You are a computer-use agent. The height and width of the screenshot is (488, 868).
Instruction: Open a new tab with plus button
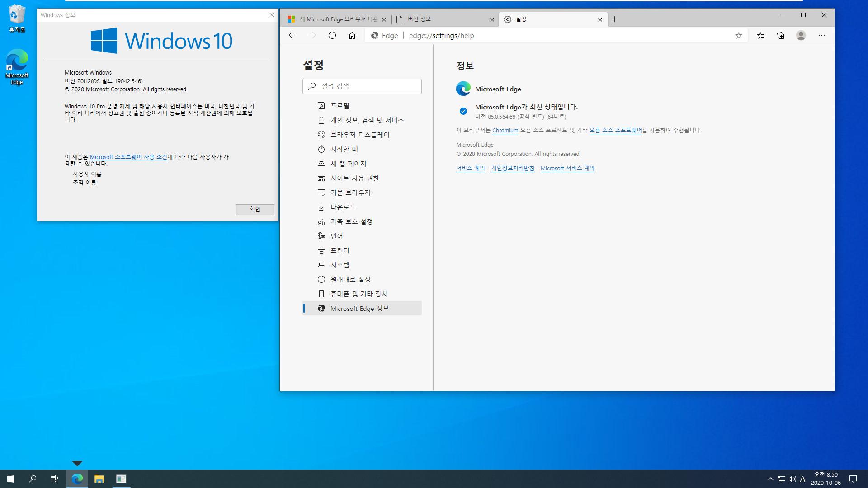[x=614, y=19]
